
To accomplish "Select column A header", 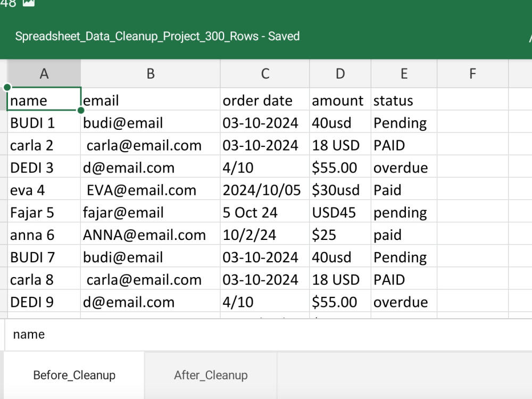I will tap(44, 73).
